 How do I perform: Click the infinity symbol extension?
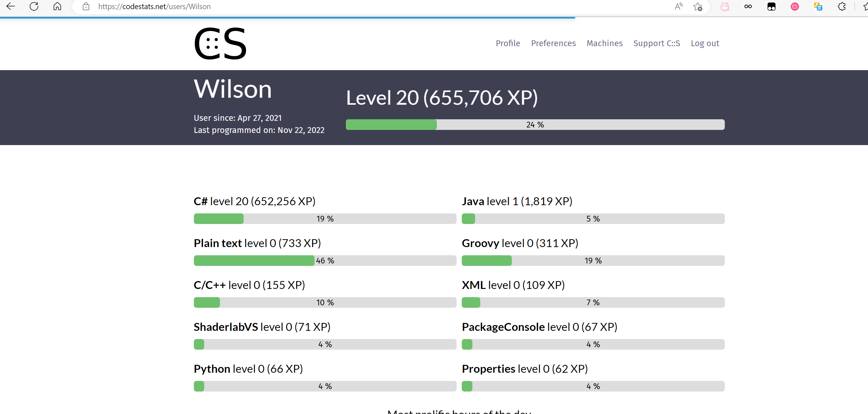point(748,6)
